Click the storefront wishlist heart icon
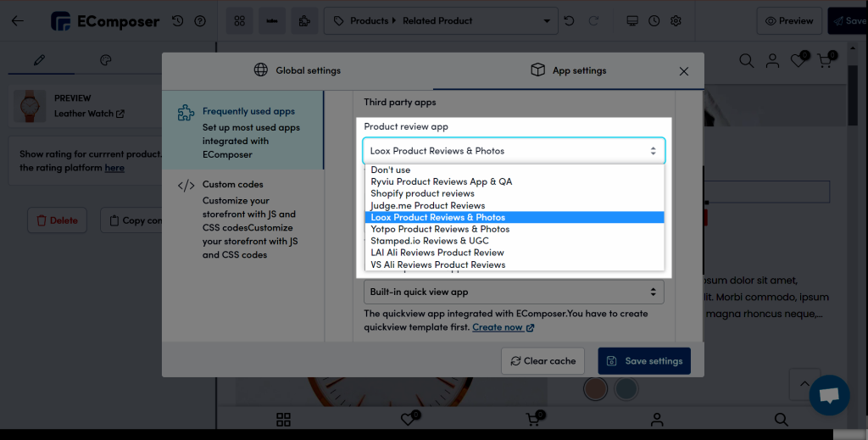The image size is (868, 440). [x=799, y=59]
